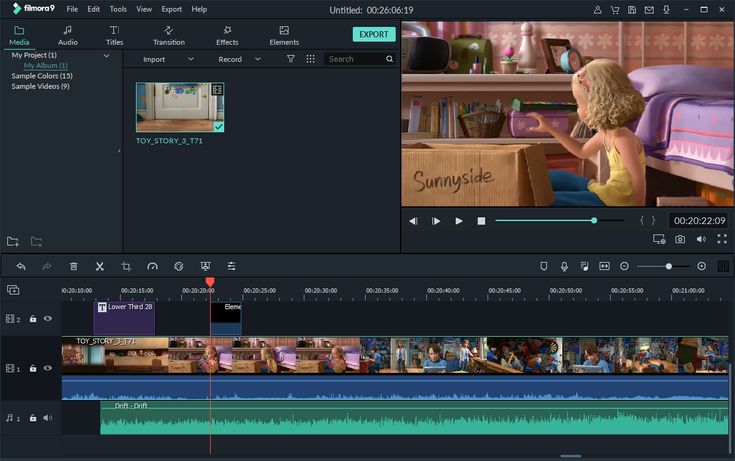
Task: Toggle visibility eye on video track 1
Action: click(48, 368)
